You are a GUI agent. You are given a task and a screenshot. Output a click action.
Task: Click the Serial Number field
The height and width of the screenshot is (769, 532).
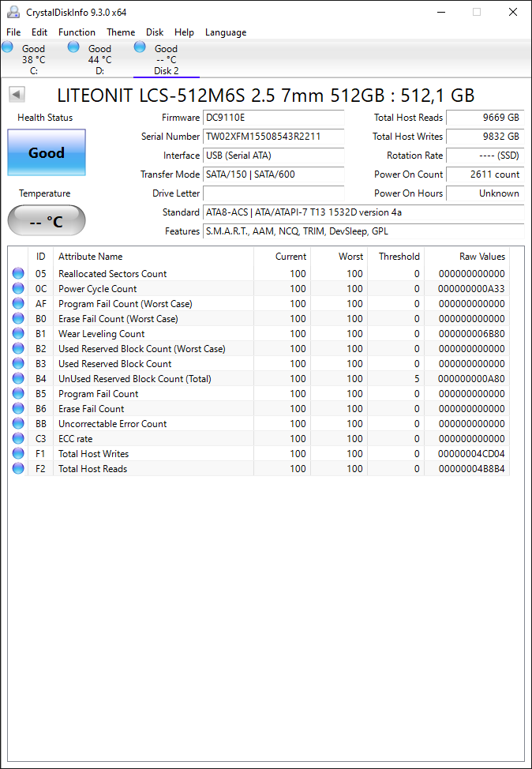point(274,137)
